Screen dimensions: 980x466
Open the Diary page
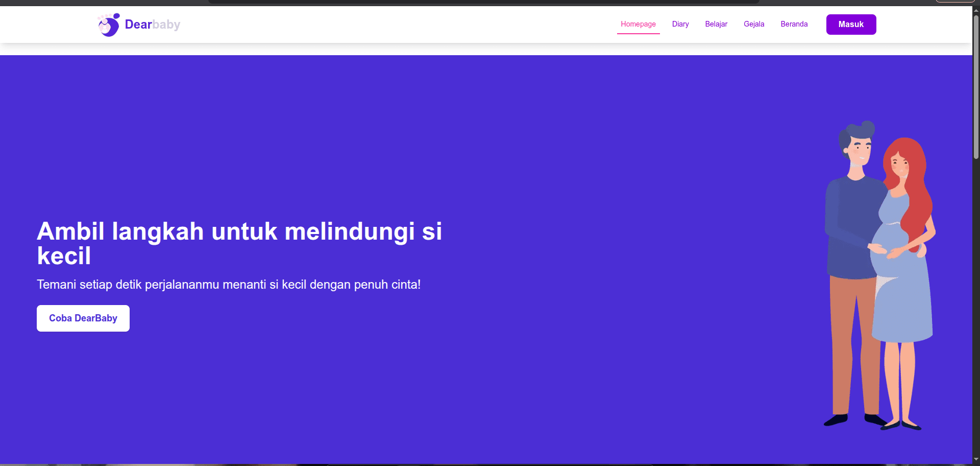680,24
